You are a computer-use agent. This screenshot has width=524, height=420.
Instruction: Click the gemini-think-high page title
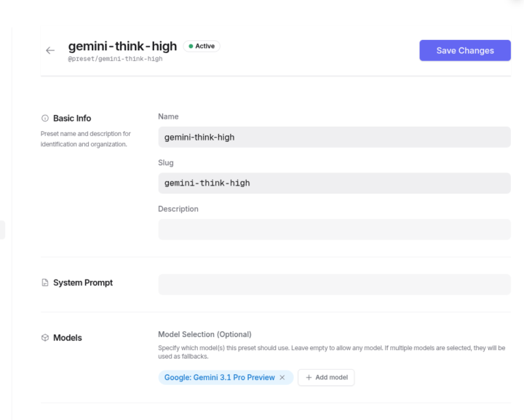(x=122, y=47)
